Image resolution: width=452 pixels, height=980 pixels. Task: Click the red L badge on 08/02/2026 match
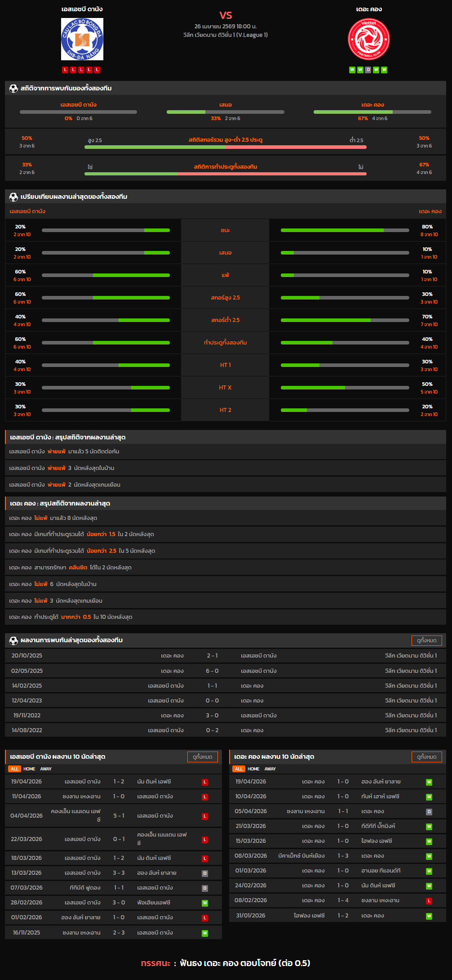click(429, 900)
